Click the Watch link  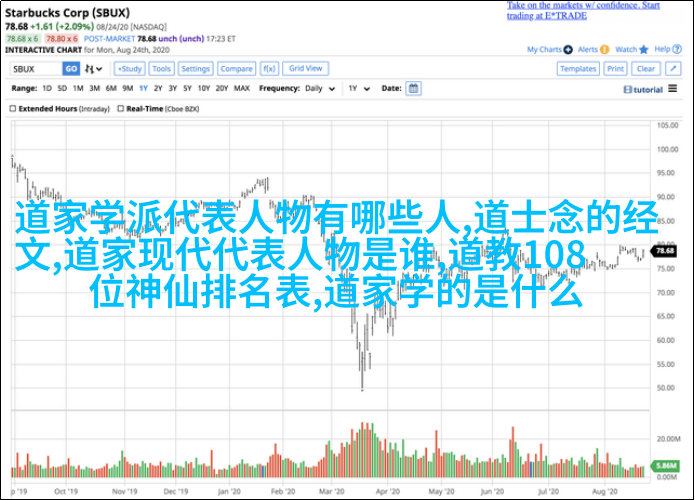click(x=626, y=49)
